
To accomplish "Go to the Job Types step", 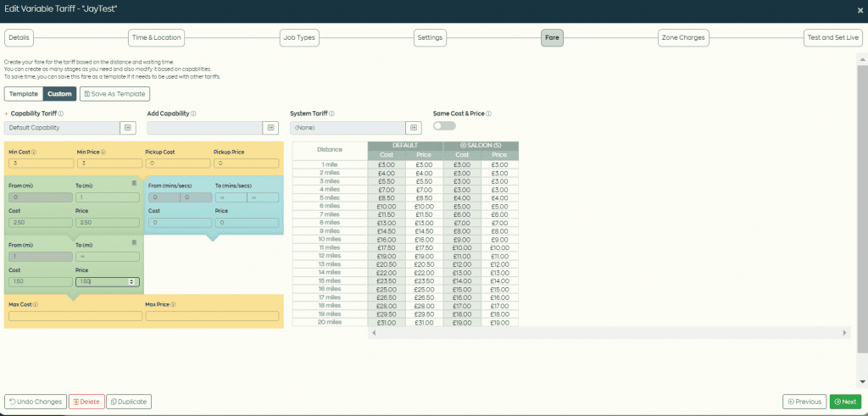I will (x=299, y=37).
